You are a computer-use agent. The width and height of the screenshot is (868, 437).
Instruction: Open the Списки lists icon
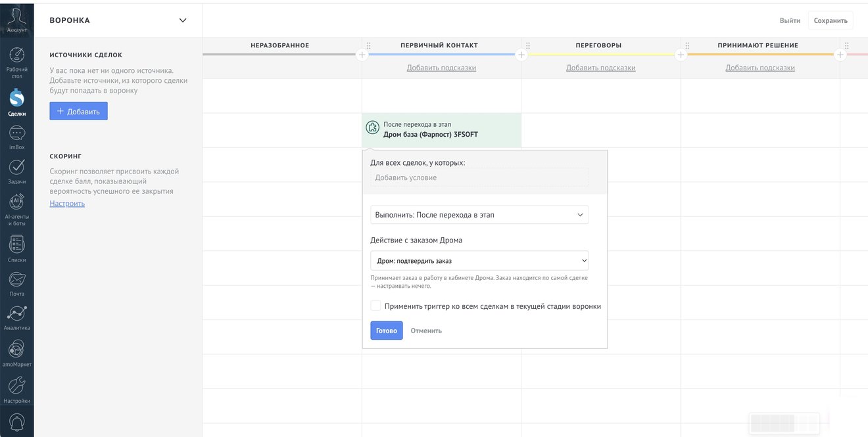click(x=17, y=244)
